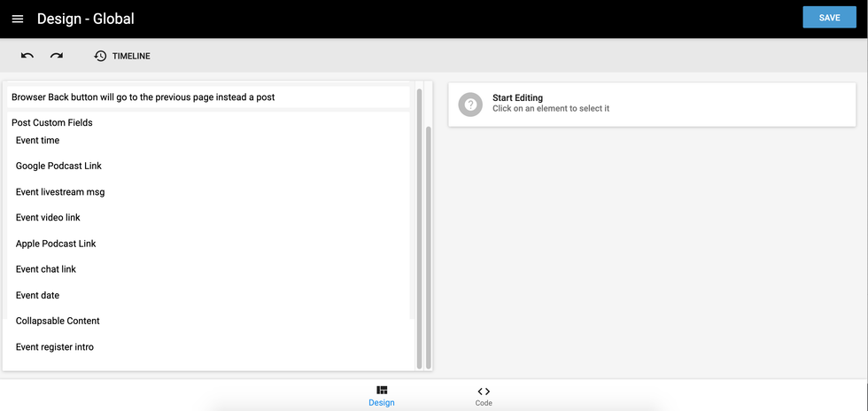Image resolution: width=868 pixels, height=411 pixels.
Task: Select the Event livestream msg field
Action: point(60,191)
